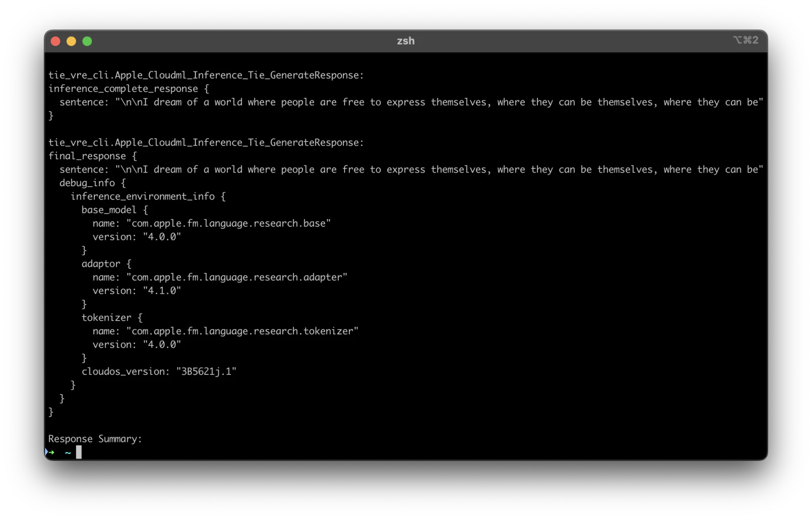
Task: Place cursor at the terminal prompt block
Action: coord(79,452)
